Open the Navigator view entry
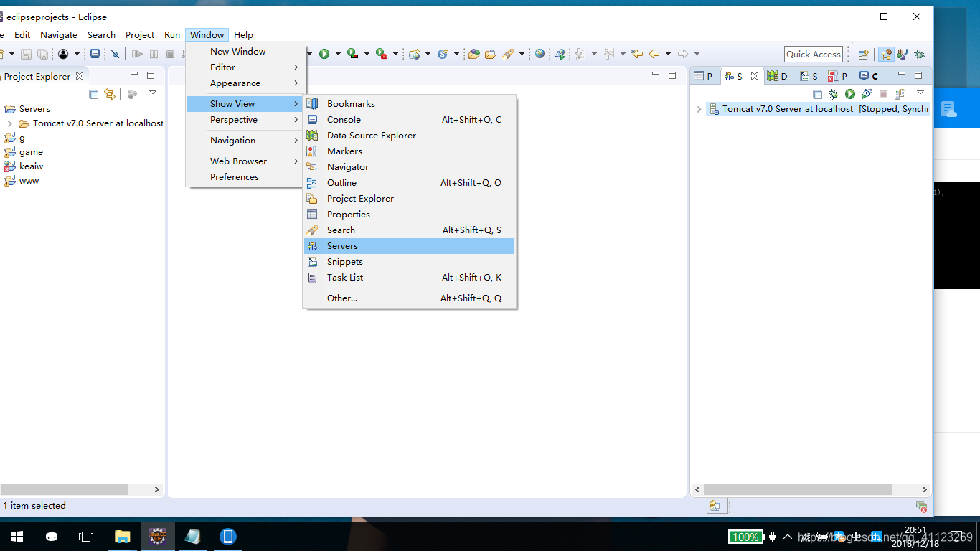Image resolution: width=980 pixels, height=551 pixels. click(x=409, y=167)
